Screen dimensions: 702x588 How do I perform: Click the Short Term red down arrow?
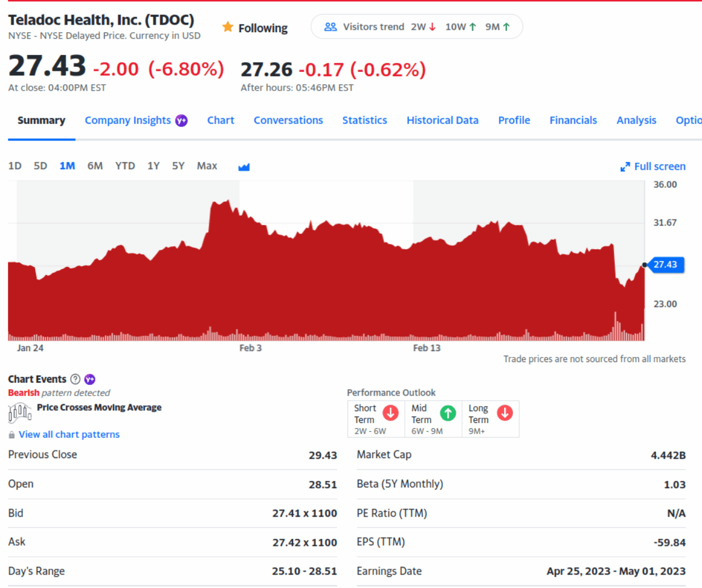coord(390,413)
